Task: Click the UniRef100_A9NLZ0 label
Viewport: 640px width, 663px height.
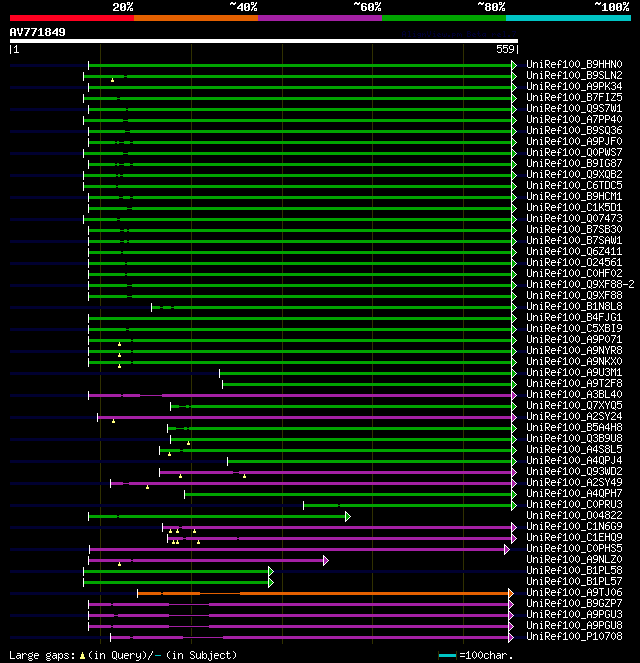Action: (574, 559)
